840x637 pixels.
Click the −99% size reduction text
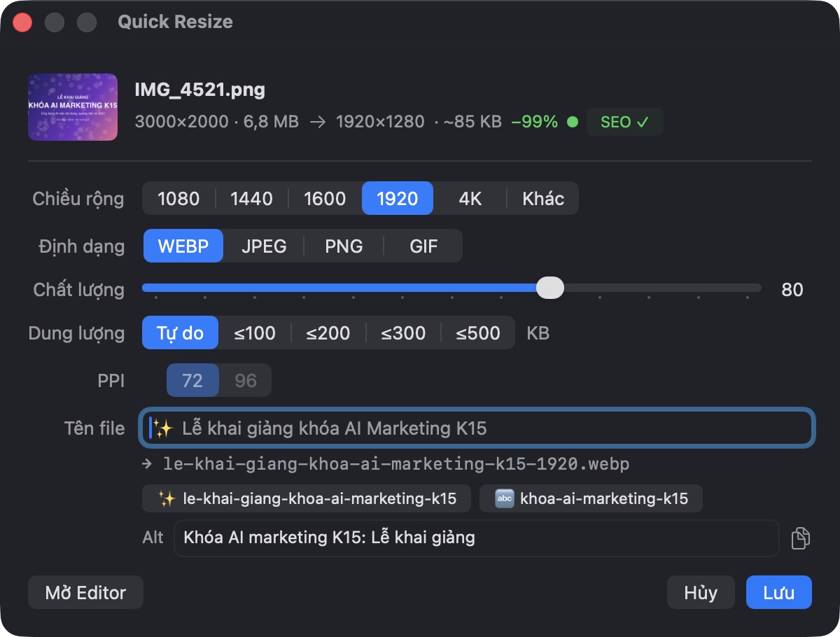click(x=535, y=122)
